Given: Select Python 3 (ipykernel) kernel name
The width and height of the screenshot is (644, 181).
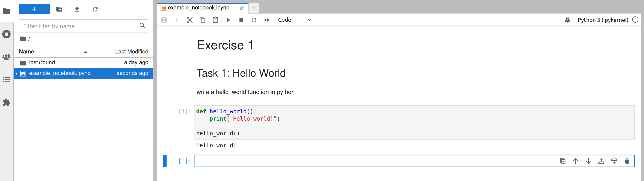Looking at the screenshot, I should tap(603, 20).
